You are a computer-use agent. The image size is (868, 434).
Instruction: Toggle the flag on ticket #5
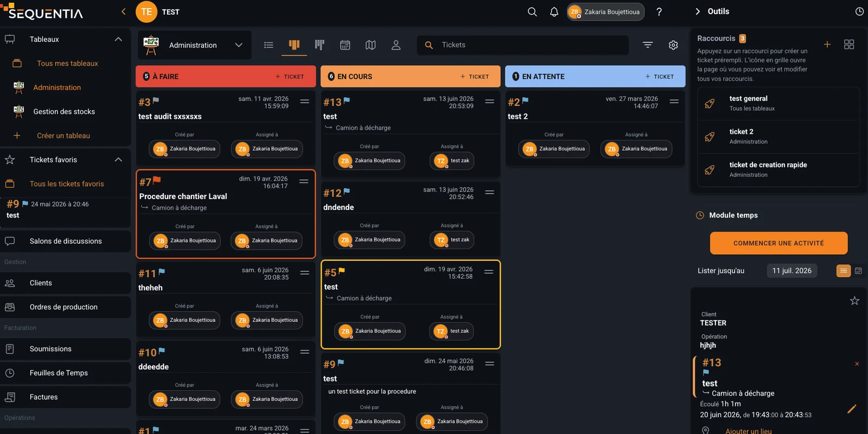click(342, 271)
